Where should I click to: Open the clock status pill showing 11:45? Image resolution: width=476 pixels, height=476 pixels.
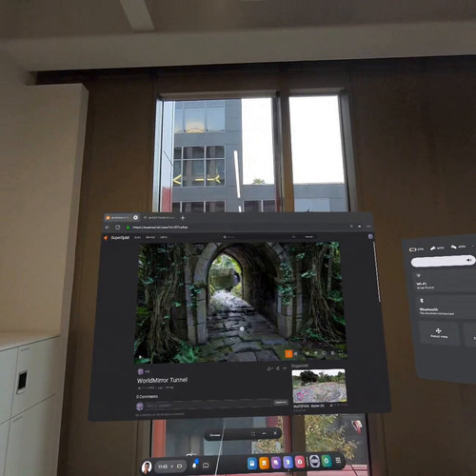[x=169, y=466]
